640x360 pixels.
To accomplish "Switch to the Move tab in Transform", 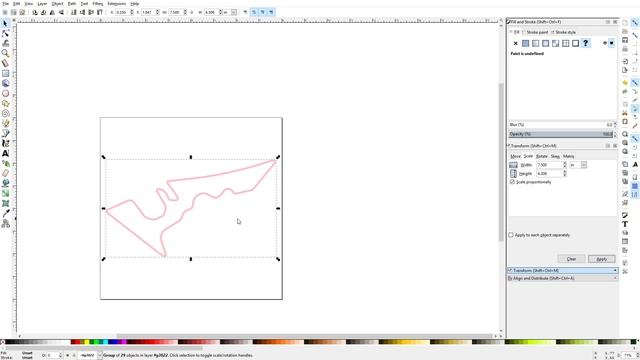I will click(516, 156).
